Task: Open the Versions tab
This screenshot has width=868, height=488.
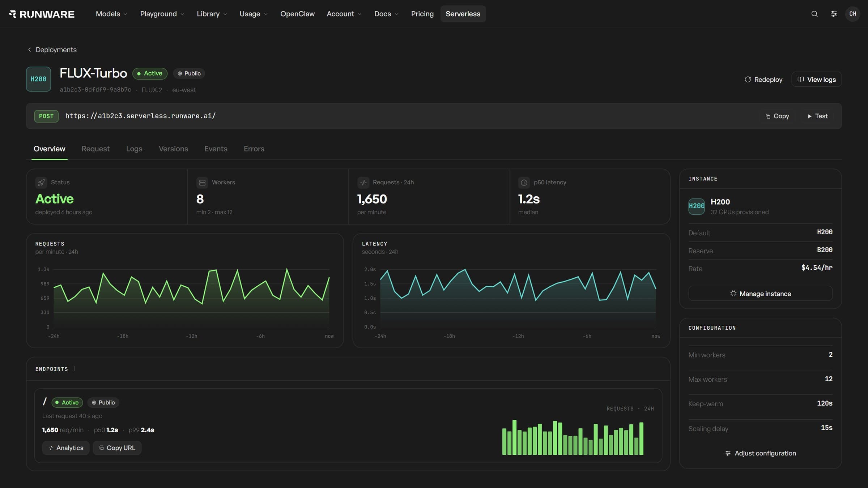Action: pos(173,149)
